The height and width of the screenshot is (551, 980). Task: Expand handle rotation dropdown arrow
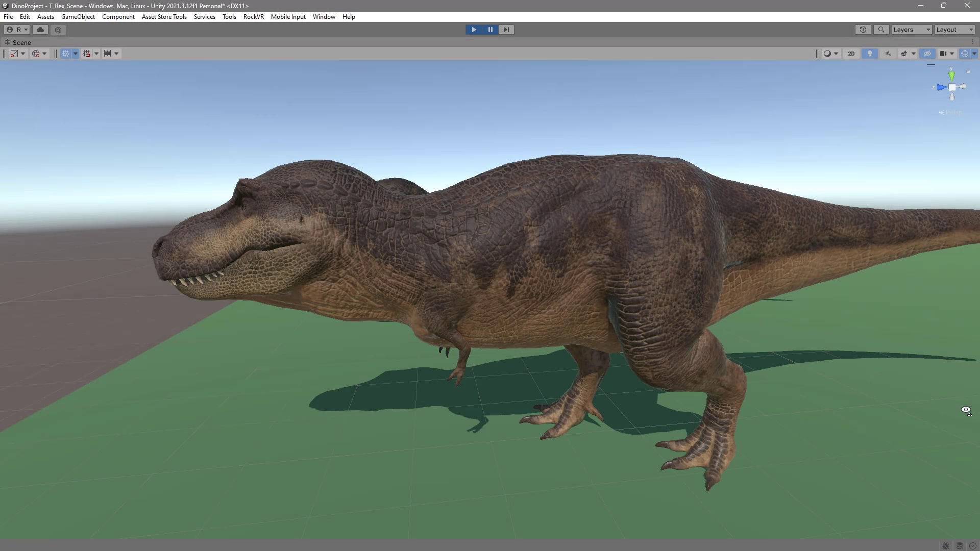[44, 54]
